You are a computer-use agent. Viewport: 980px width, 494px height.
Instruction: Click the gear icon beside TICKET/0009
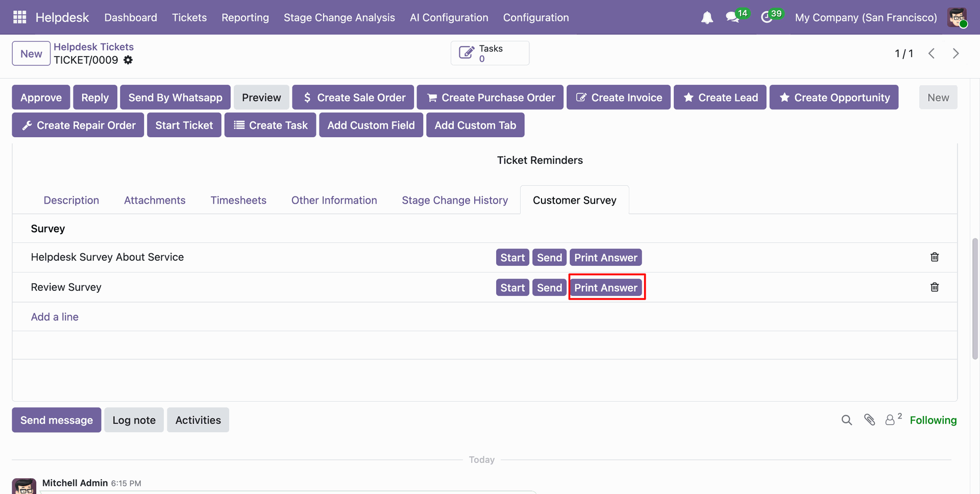coord(128,60)
